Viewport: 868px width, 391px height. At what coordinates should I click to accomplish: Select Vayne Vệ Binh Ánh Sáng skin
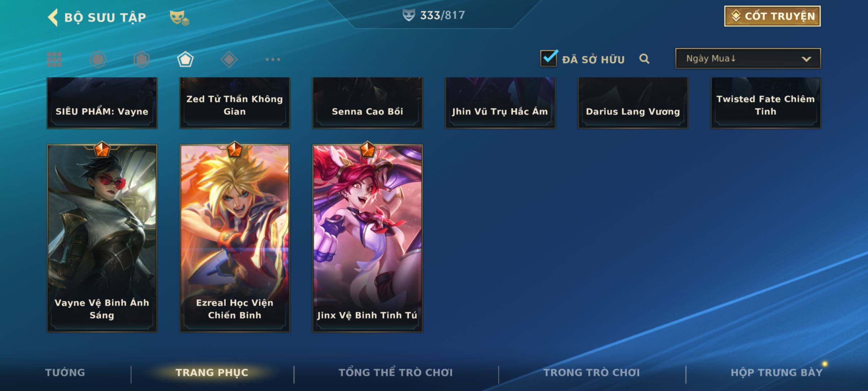[x=102, y=238]
